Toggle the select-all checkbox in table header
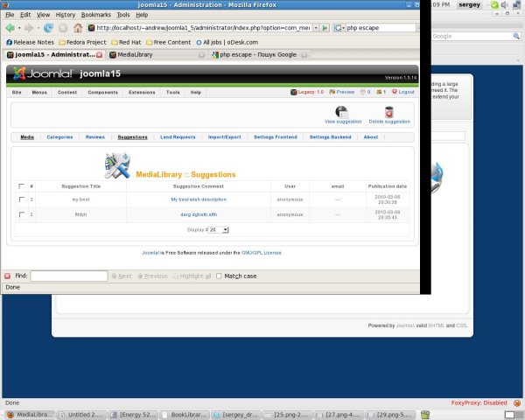 [x=21, y=185]
